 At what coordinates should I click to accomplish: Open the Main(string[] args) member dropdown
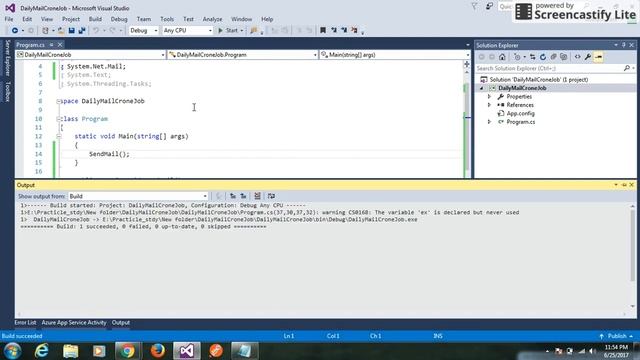395,55
